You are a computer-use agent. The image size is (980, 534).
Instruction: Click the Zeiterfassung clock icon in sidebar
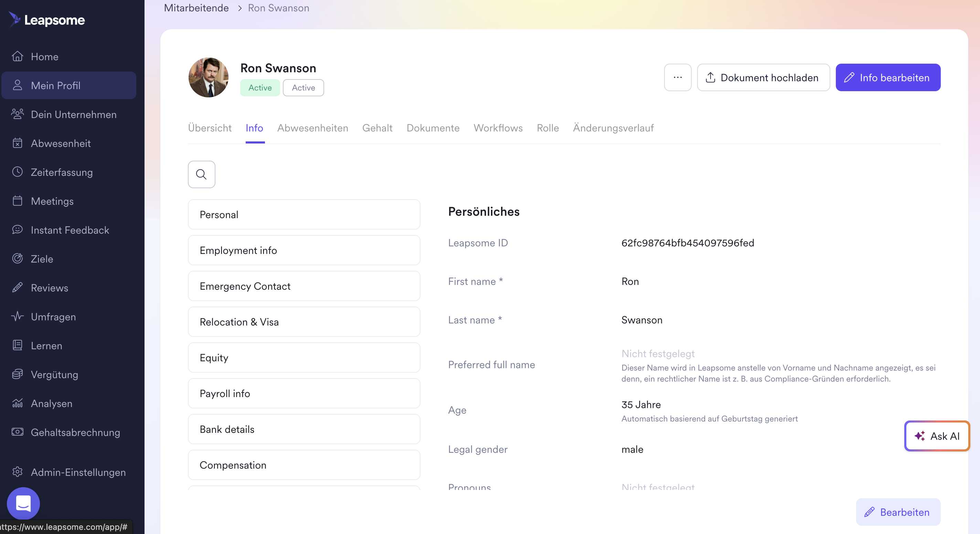point(18,172)
